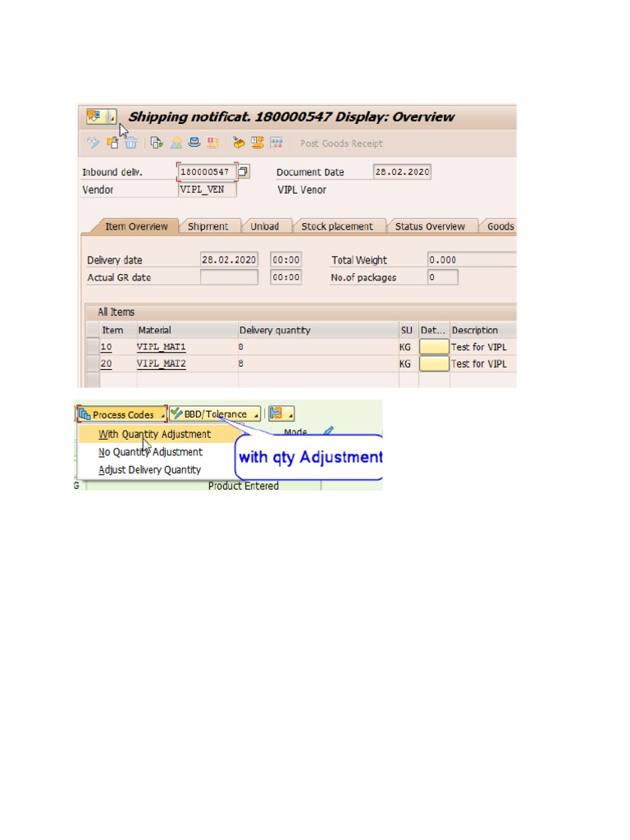This screenshot has width=630, height=840.
Task: Click the orange question-mark incompletion toolbar icon
Action: point(257,143)
